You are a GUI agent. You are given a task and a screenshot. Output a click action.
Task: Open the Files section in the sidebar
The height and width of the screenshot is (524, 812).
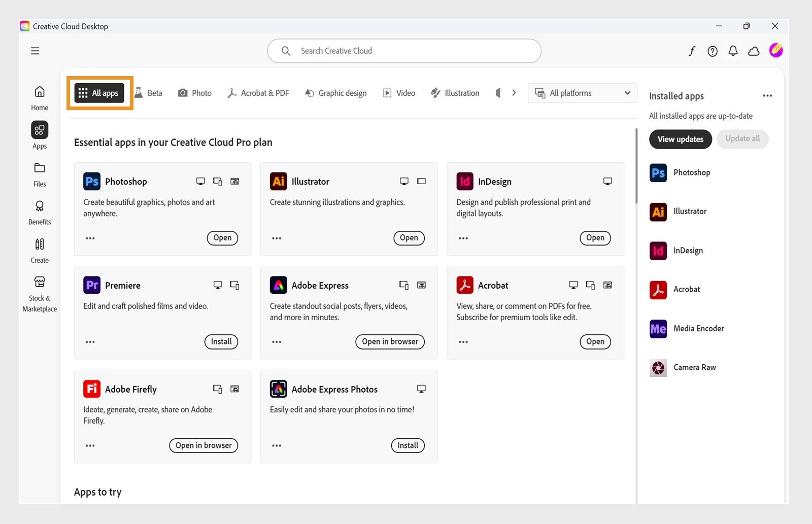coord(39,173)
